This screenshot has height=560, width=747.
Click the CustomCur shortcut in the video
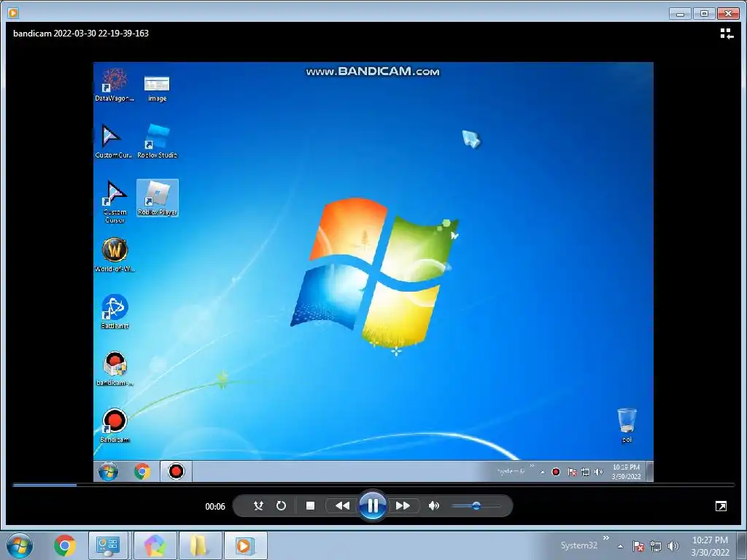coord(114,141)
